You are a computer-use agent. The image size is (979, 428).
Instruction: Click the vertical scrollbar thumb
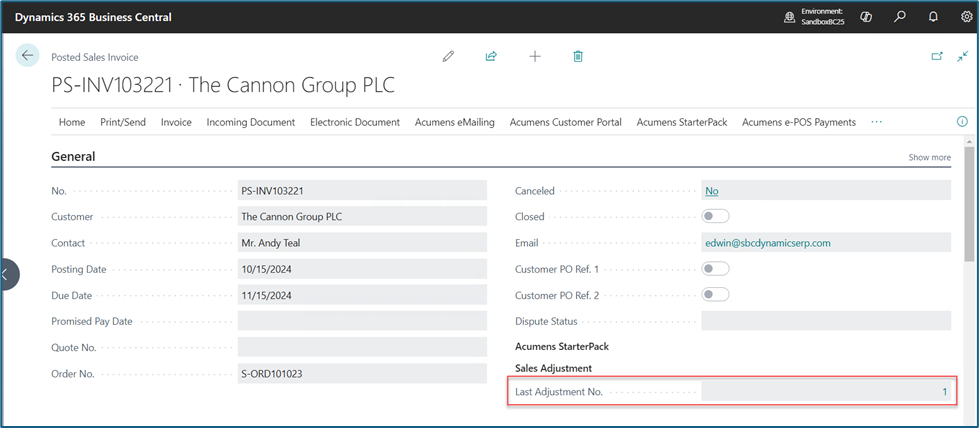[x=968, y=204]
